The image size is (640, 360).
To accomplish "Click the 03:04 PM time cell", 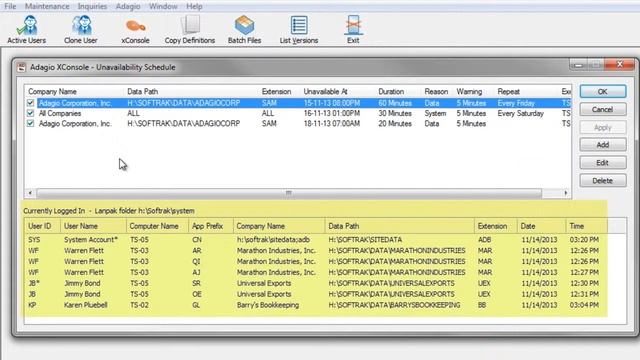I will [x=584, y=305].
